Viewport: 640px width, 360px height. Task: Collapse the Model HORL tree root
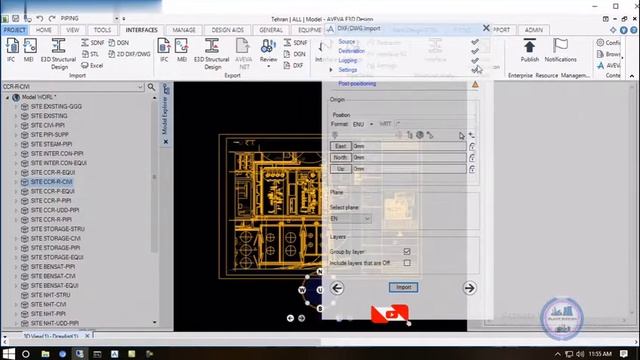click(7, 98)
